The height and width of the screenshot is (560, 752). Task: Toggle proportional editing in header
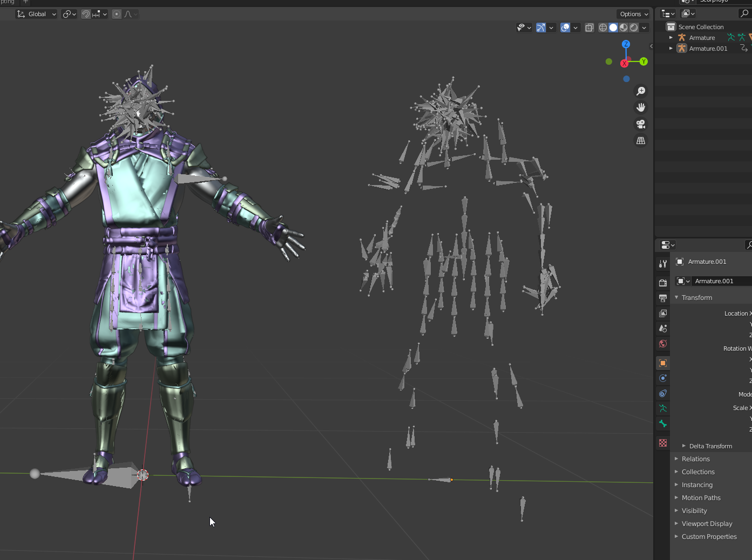coord(117,14)
